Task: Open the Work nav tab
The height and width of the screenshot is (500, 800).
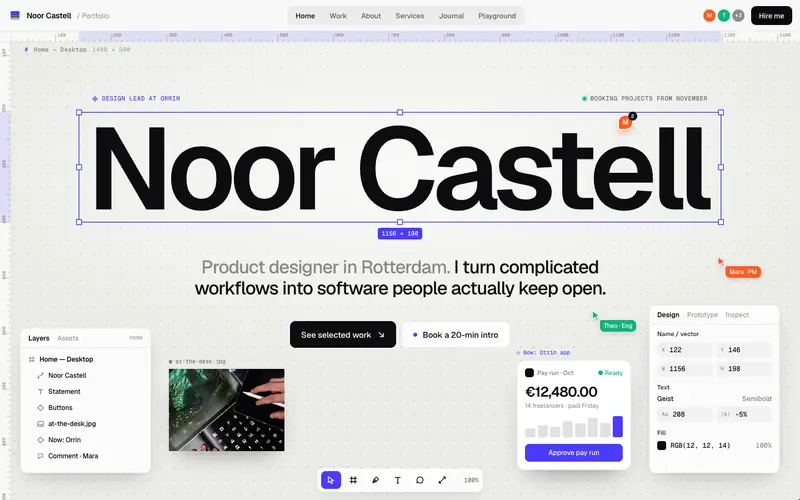Action: click(x=338, y=16)
